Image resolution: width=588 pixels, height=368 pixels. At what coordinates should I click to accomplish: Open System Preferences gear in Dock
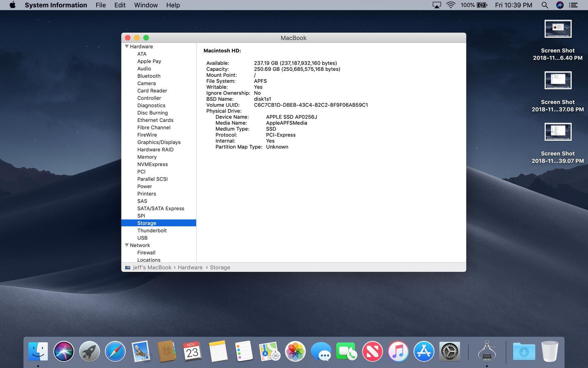450,351
